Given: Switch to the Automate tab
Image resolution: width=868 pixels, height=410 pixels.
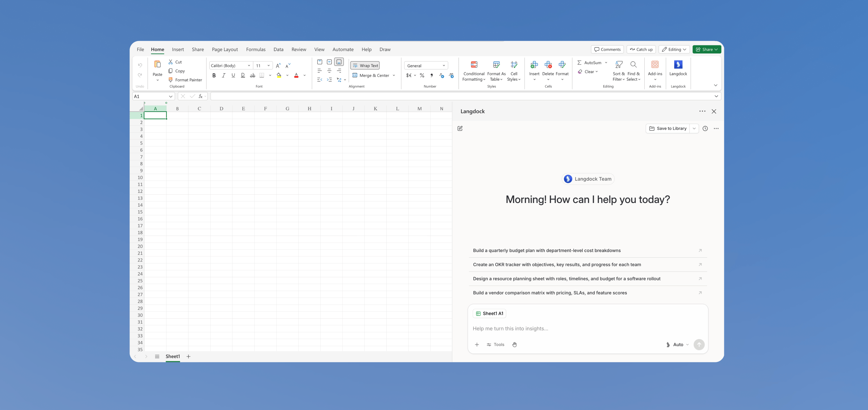Looking at the screenshot, I should point(343,49).
